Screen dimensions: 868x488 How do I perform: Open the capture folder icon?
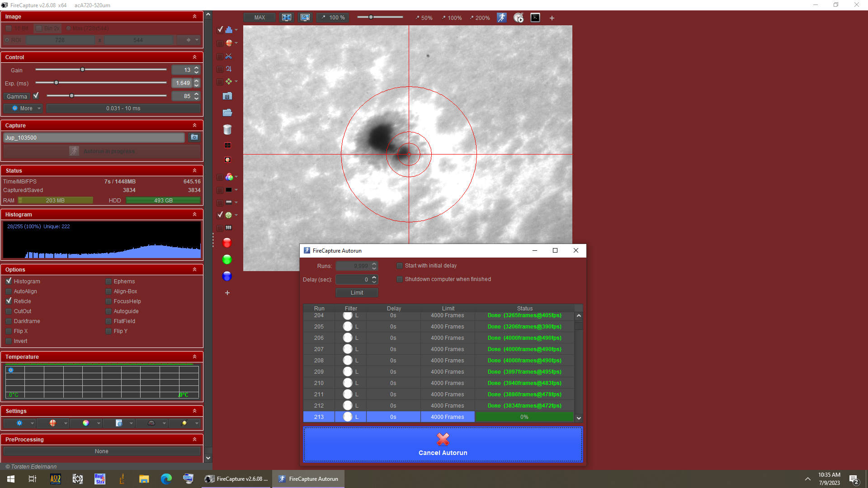click(x=227, y=113)
